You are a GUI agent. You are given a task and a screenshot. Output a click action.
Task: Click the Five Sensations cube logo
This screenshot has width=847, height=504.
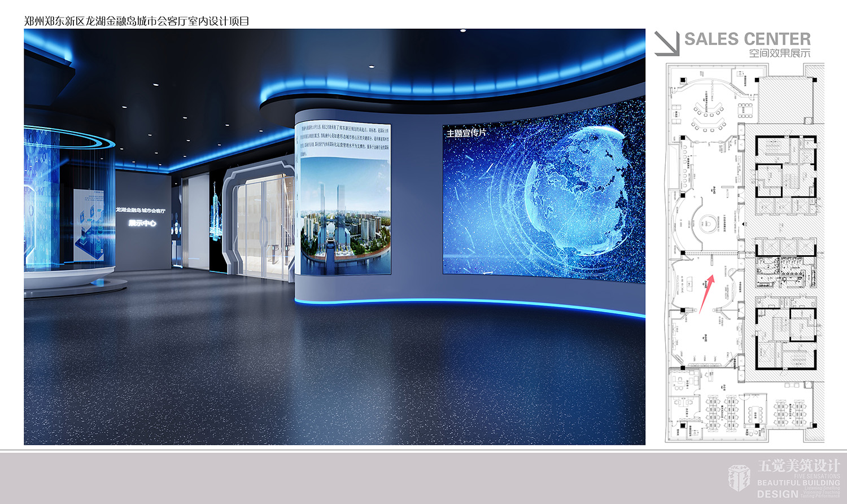coord(739,479)
